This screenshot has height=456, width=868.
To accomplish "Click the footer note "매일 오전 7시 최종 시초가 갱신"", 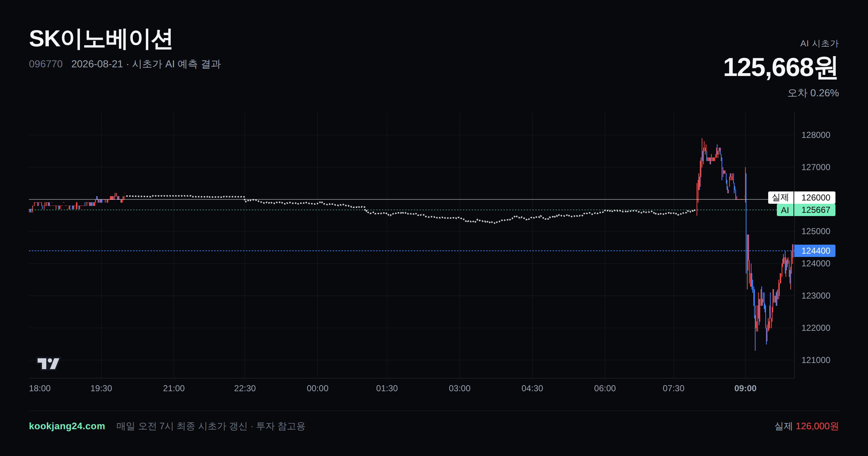I will [182, 426].
